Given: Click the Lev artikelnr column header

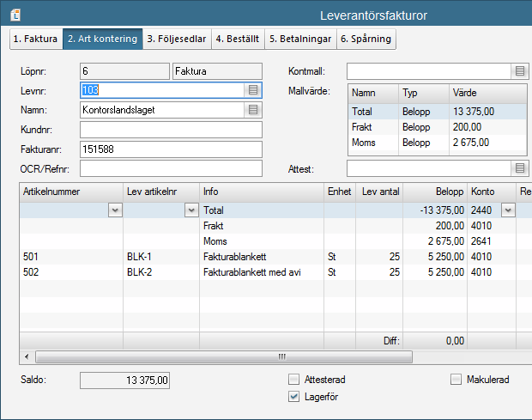Looking at the screenshot, I should click(161, 192).
